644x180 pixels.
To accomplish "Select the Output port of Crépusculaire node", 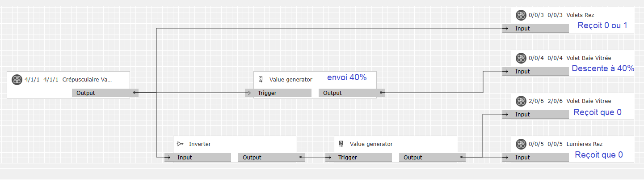I will 103,93.
